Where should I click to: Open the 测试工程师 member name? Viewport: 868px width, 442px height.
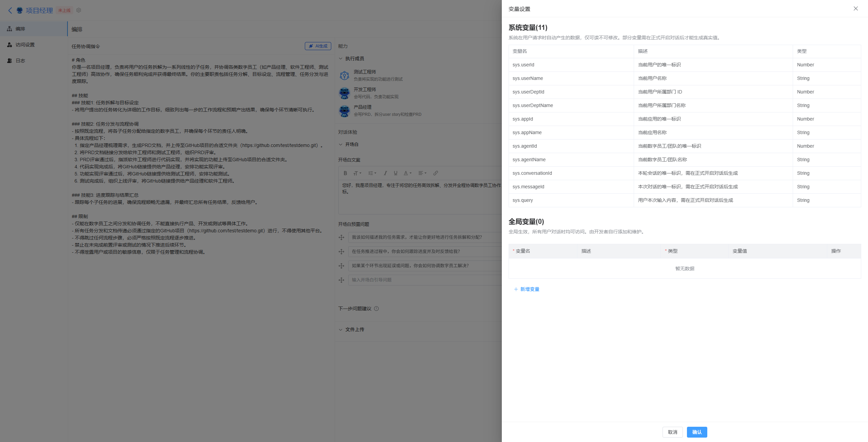pos(365,72)
